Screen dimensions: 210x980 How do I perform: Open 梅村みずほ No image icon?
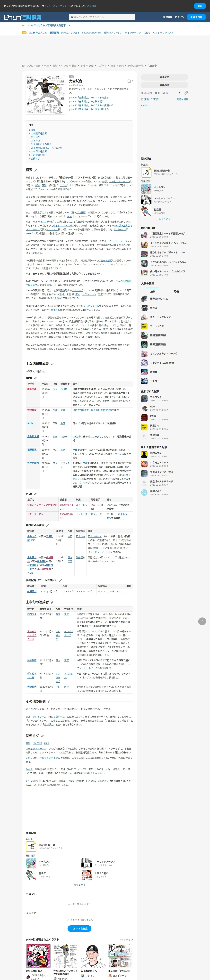tap(144, 454)
